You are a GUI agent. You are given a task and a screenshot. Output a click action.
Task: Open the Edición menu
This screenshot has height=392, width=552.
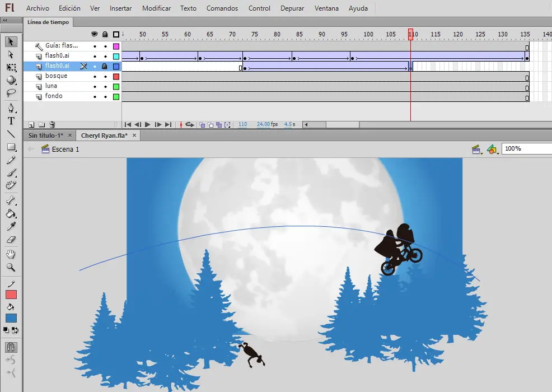point(69,8)
